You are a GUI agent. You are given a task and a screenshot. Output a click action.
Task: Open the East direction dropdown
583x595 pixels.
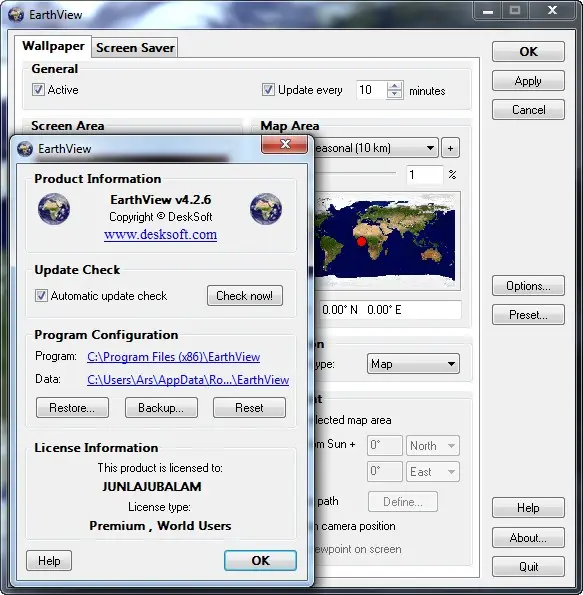433,472
